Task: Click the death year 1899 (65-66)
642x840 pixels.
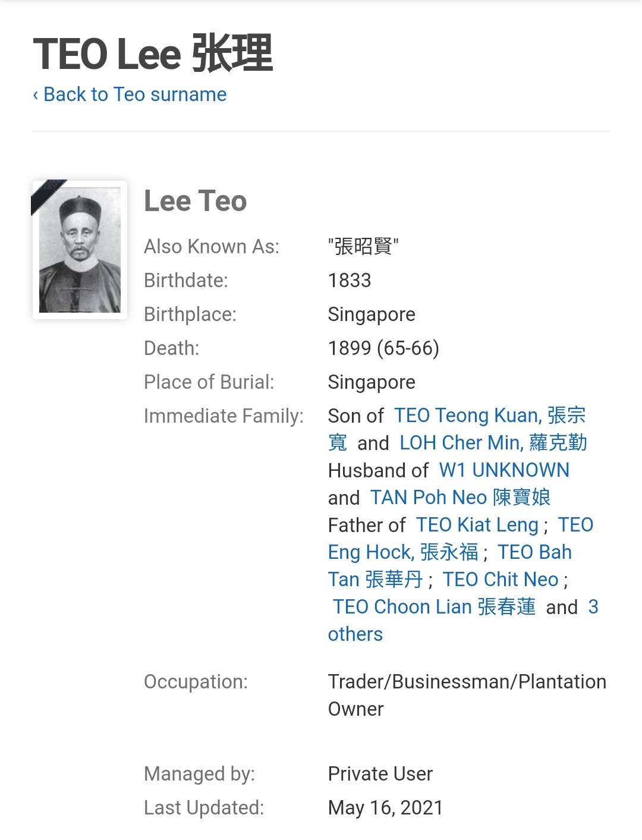Action: (x=383, y=348)
